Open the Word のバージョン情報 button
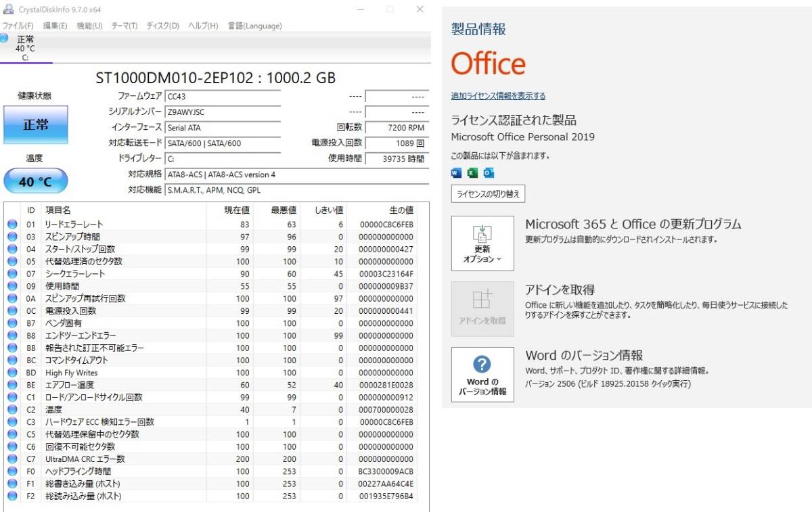This screenshot has height=512, width=812. [482, 375]
